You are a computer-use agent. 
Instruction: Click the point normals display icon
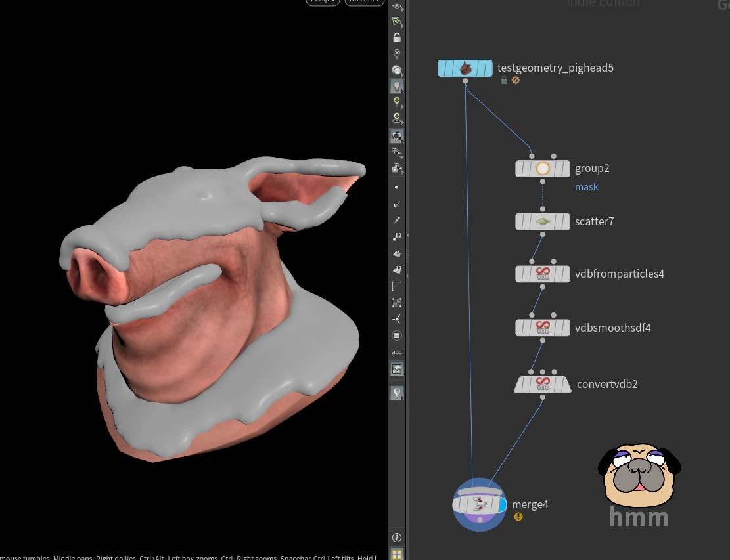(397, 204)
